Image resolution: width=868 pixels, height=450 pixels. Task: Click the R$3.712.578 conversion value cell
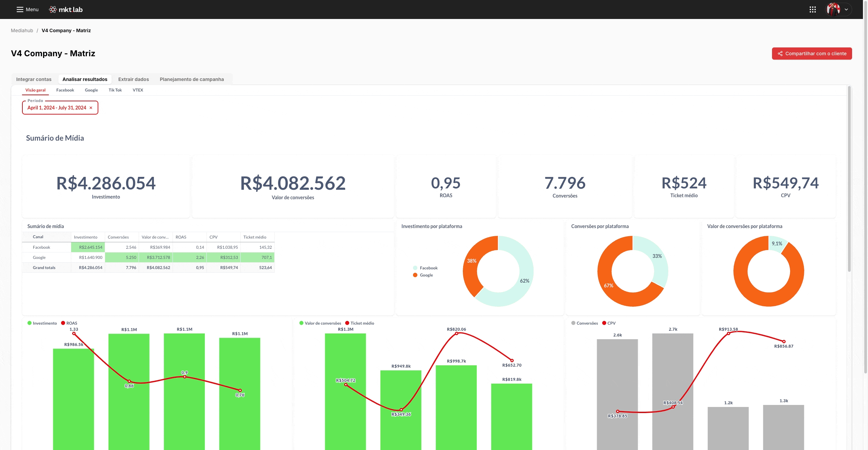click(x=156, y=258)
